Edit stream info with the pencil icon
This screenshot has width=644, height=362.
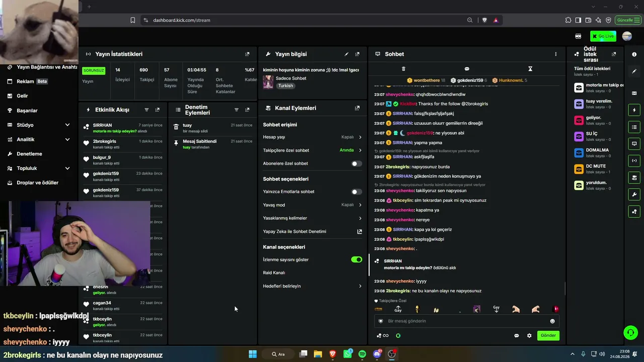(x=346, y=54)
